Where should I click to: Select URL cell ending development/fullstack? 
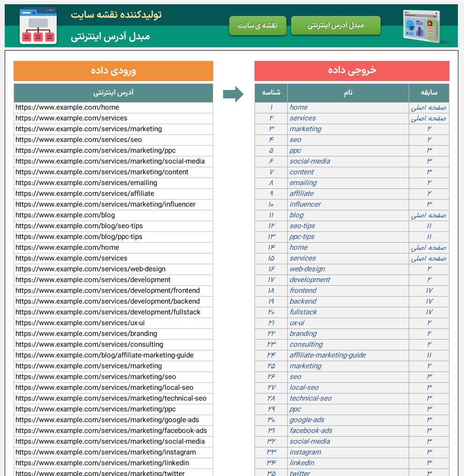click(x=113, y=312)
